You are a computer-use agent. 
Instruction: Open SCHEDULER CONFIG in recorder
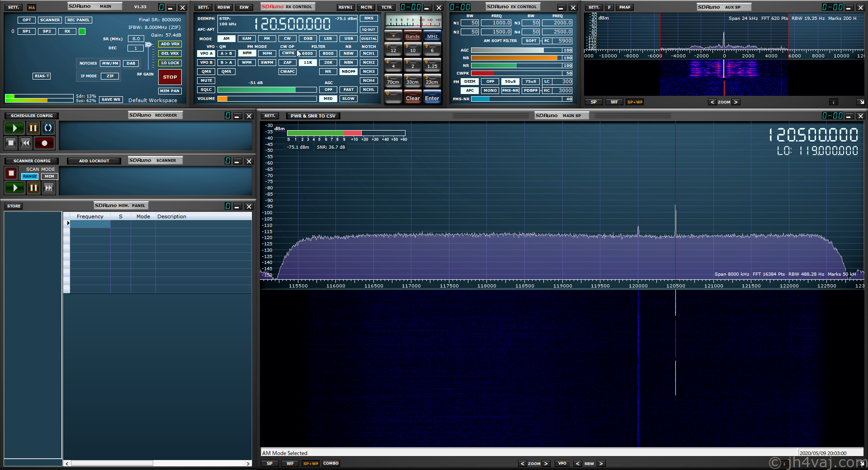[32, 116]
